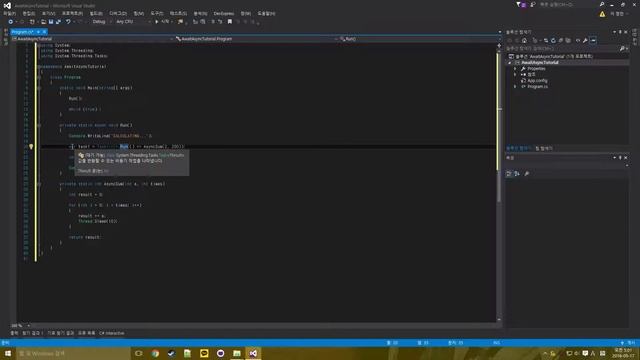Open the Run() member navigation dropdown
The width and height of the screenshot is (640, 360).
point(418,39)
